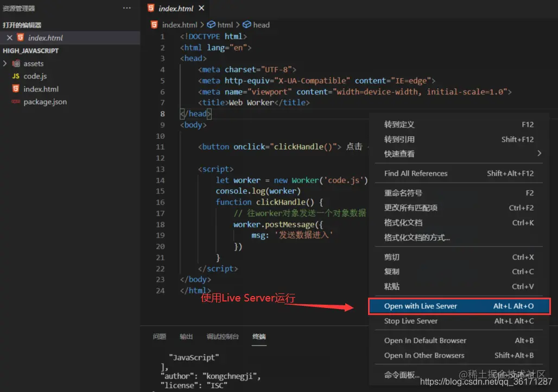Click the <!DOCTYPE html> line
Image resolution: width=558 pixels, height=392 pixels.
(213, 36)
